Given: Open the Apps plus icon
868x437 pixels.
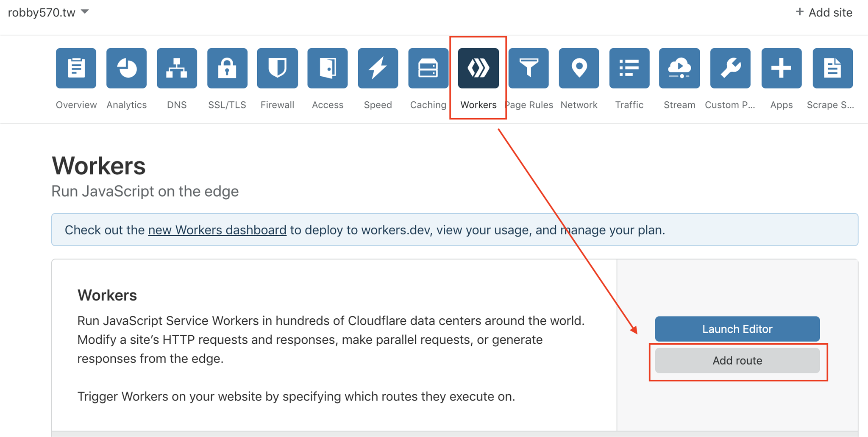Looking at the screenshot, I should [x=782, y=68].
